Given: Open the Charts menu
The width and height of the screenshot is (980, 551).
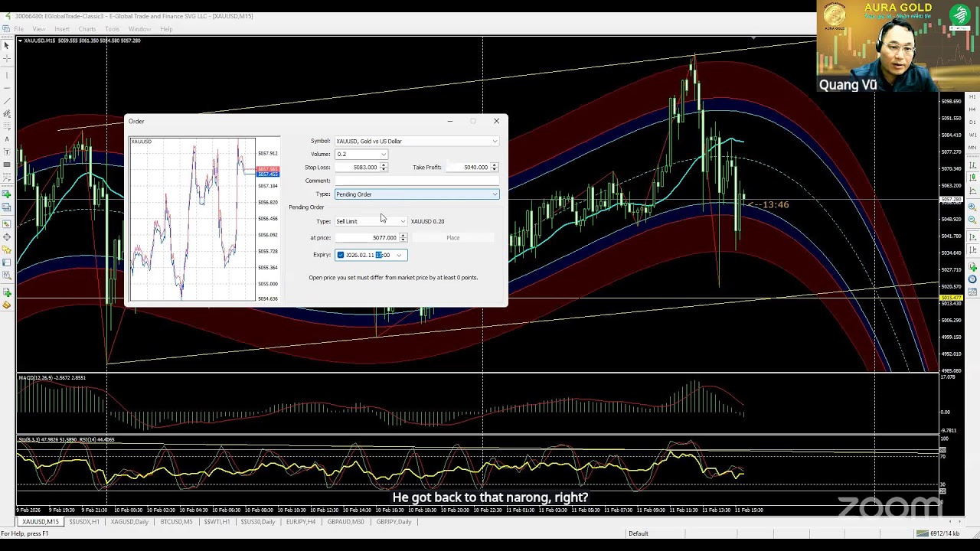Looking at the screenshot, I should coord(87,29).
